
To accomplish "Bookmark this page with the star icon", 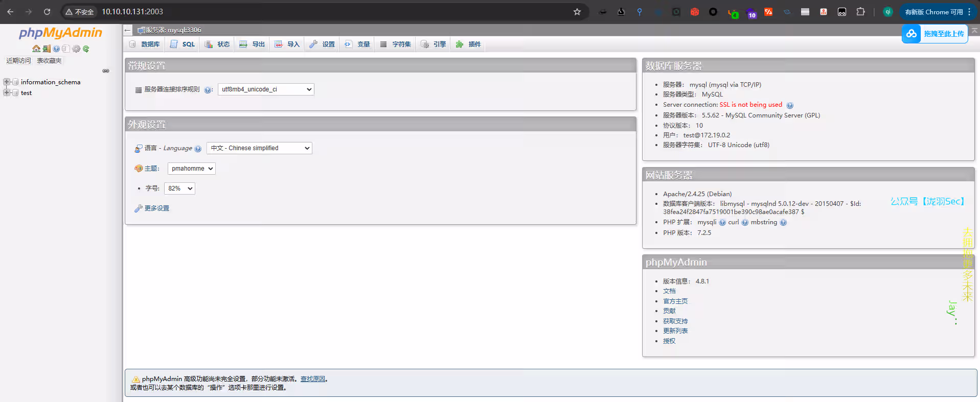I will coord(577,12).
